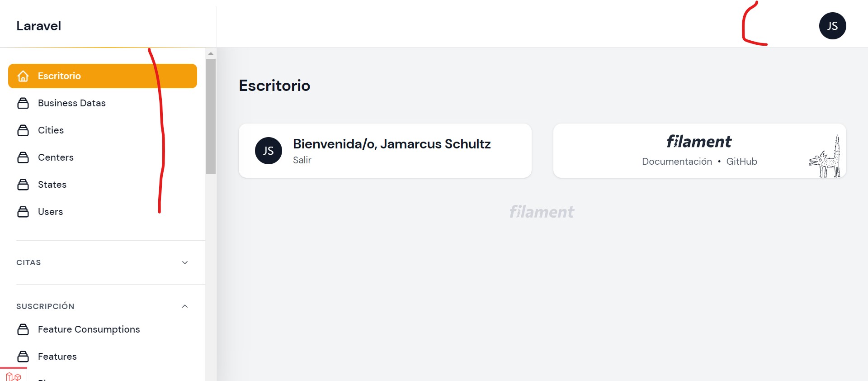Screen dimensions: 868x381
Task: Click the sidebar scroll up arrow
Action: click(x=211, y=53)
